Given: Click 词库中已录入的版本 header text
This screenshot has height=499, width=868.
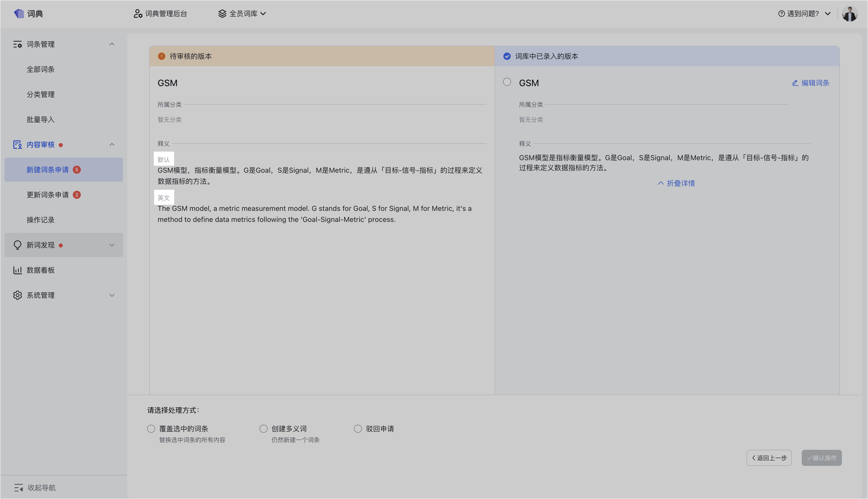Looking at the screenshot, I should tap(546, 56).
